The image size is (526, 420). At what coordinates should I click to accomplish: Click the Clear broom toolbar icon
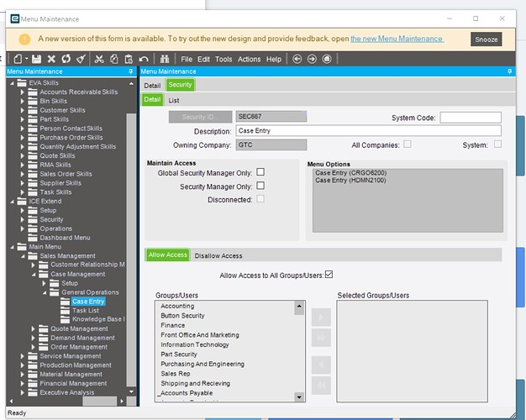pyautogui.click(x=81, y=59)
